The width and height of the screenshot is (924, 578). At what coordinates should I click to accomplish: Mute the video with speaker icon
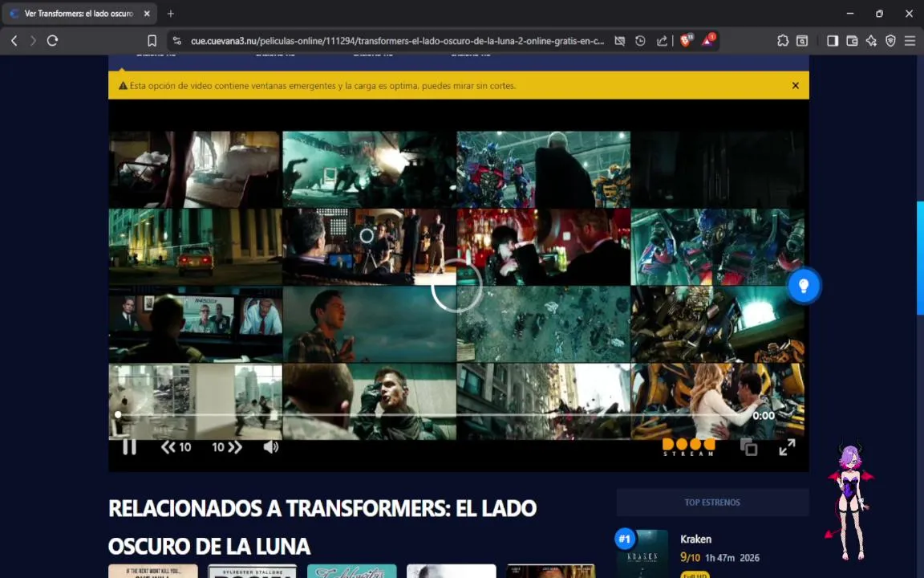click(270, 447)
